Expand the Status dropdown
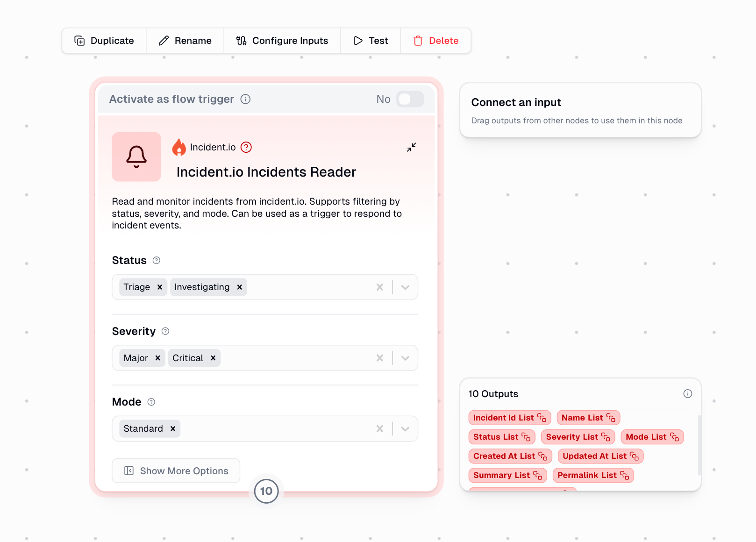756x542 pixels. 405,287
